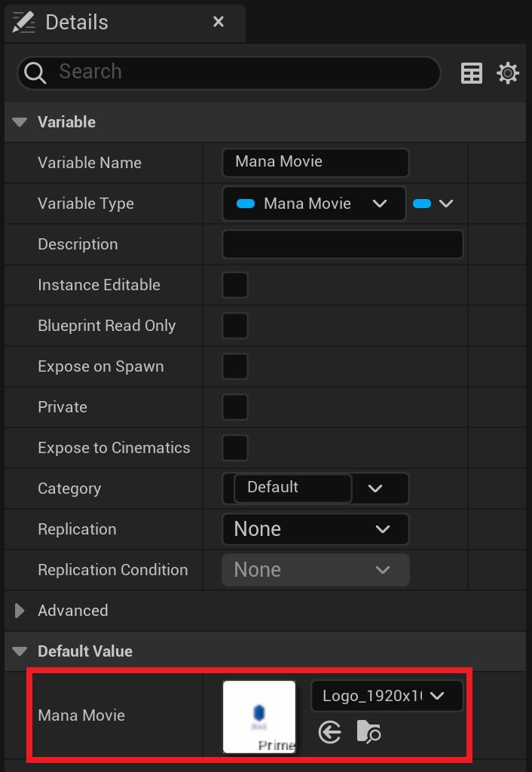
Task: Expand the Advanced section
Action: point(19,611)
